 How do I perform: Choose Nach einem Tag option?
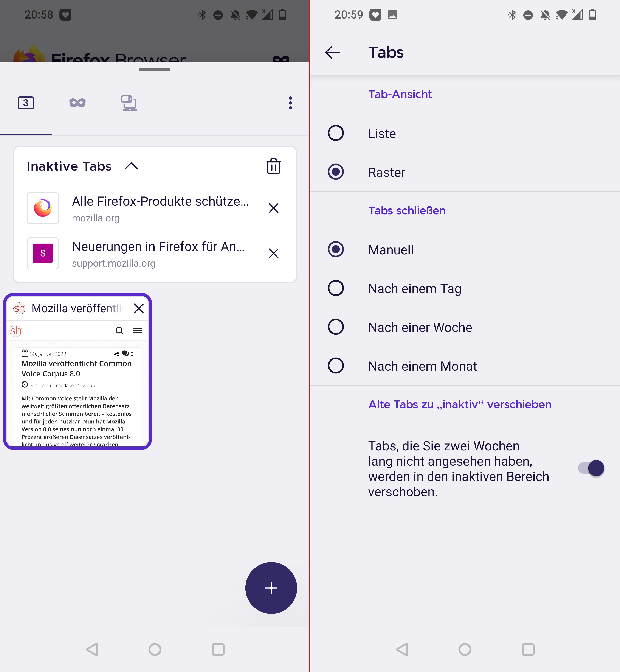click(x=465, y=289)
